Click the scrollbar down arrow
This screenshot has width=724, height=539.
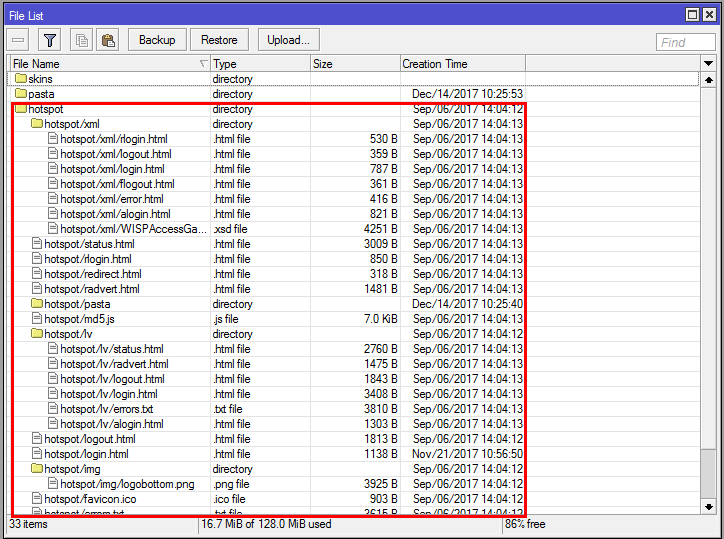tap(708, 507)
